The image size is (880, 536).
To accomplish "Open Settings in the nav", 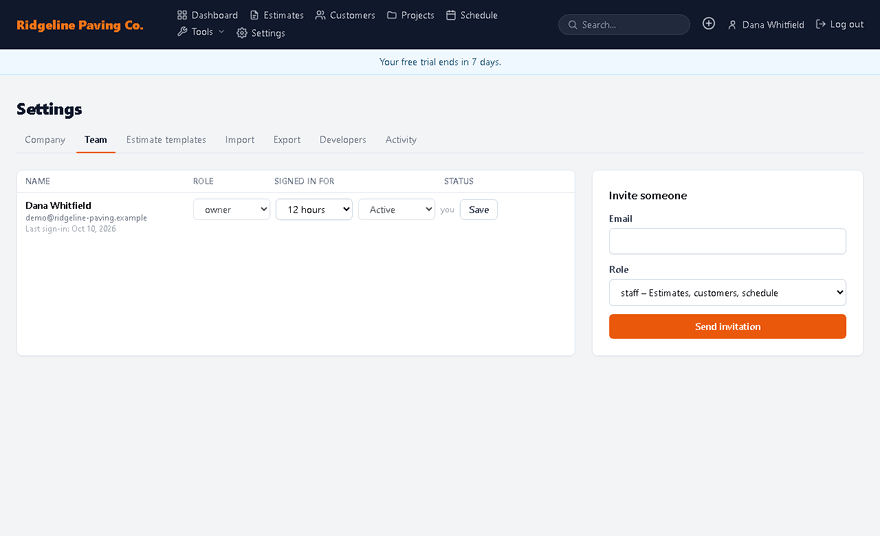I will (261, 33).
